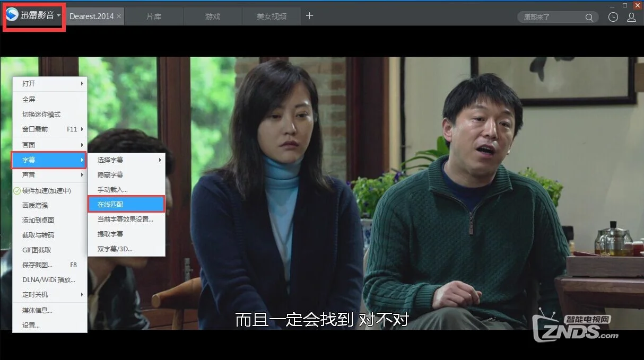Close the Dearest.2014 tab
Screen dimensions: 644x360
click(119, 16)
